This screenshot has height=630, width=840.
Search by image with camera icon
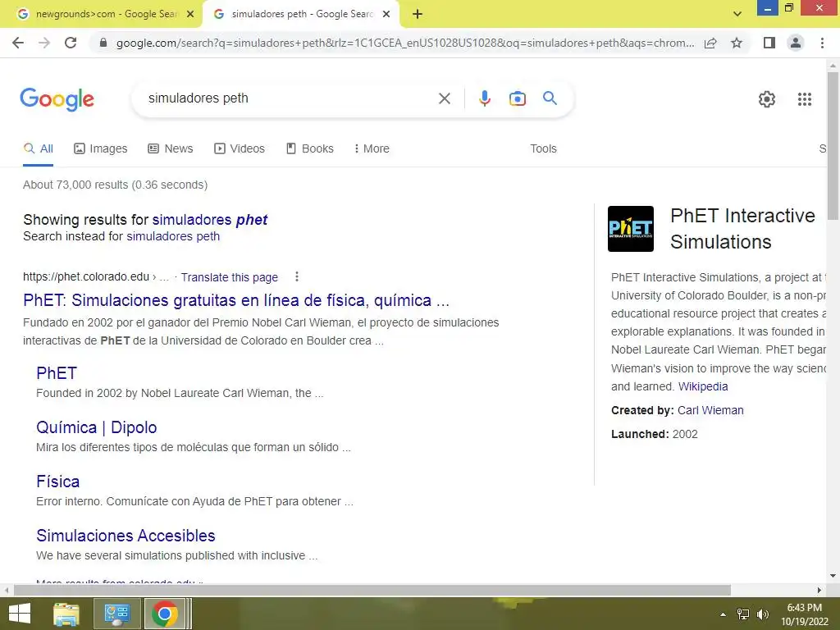pyautogui.click(x=517, y=98)
